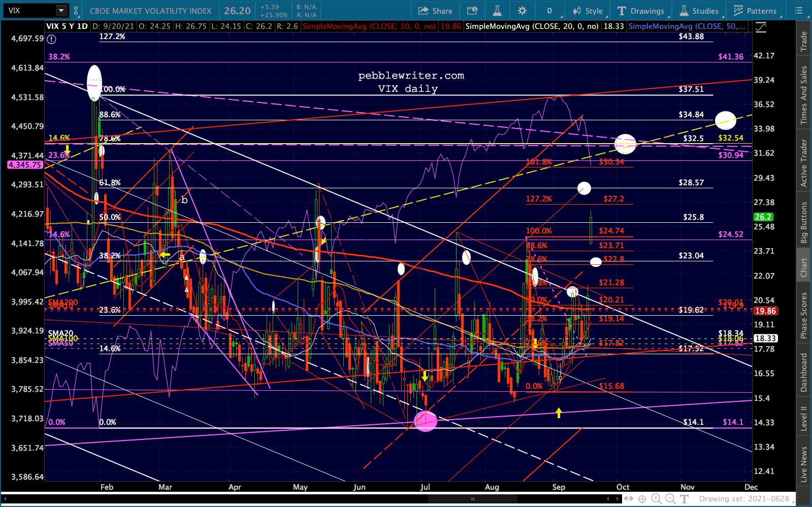
Task: Click the symbol link chain icon
Action: (76, 11)
